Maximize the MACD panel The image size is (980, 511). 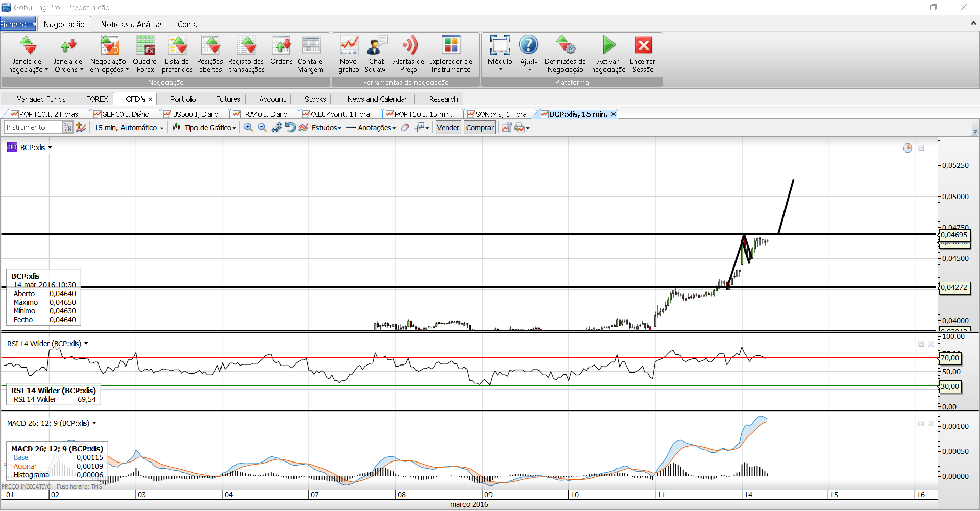[x=921, y=424]
